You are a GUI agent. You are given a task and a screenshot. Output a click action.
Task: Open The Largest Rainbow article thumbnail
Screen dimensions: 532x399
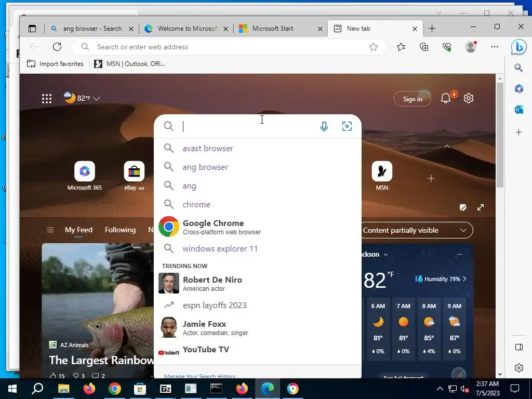(98, 311)
